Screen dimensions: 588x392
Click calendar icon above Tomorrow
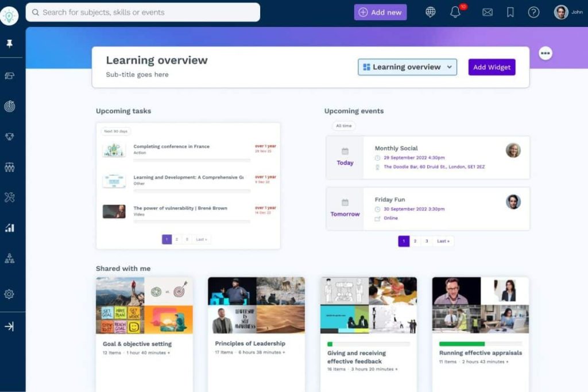coord(345,203)
